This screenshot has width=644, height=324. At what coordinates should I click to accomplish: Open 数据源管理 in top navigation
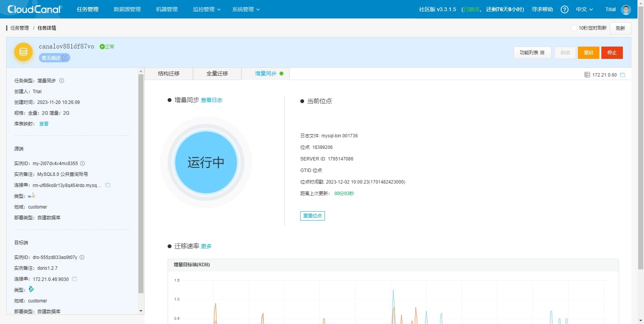127,9
